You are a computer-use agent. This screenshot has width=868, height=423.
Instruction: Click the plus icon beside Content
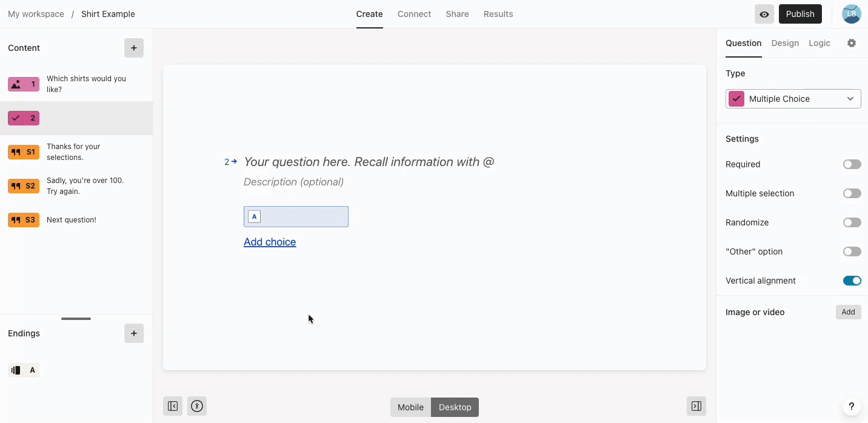pyautogui.click(x=134, y=48)
